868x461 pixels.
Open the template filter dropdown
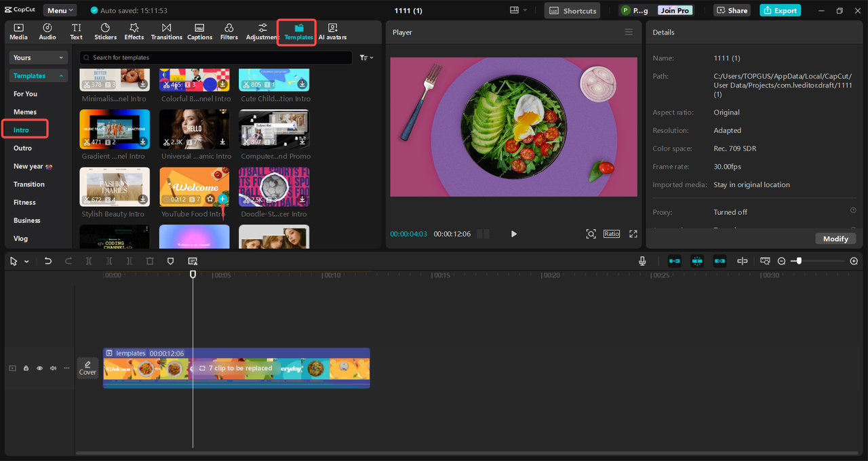(x=366, y=58)
